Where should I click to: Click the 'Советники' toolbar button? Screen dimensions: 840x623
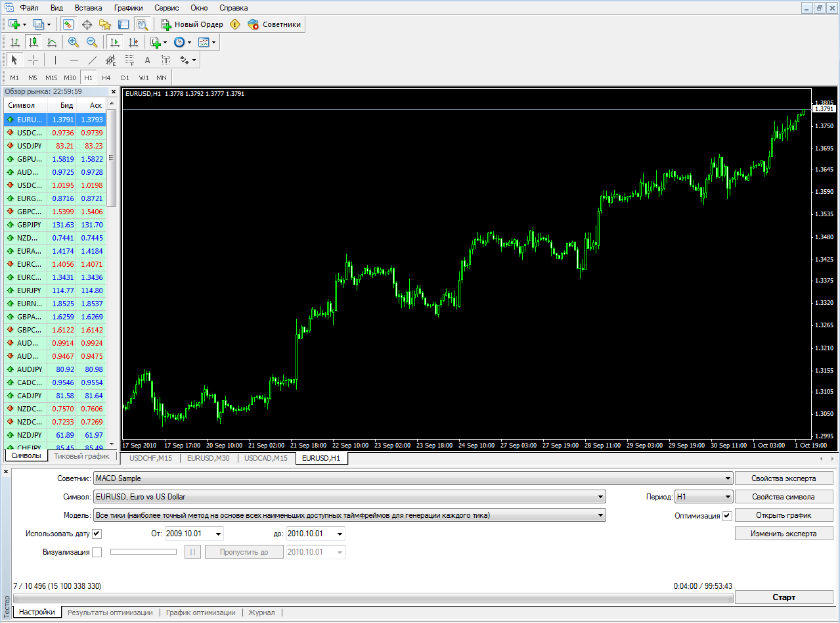pyautogui.click(x=275, y=24)
